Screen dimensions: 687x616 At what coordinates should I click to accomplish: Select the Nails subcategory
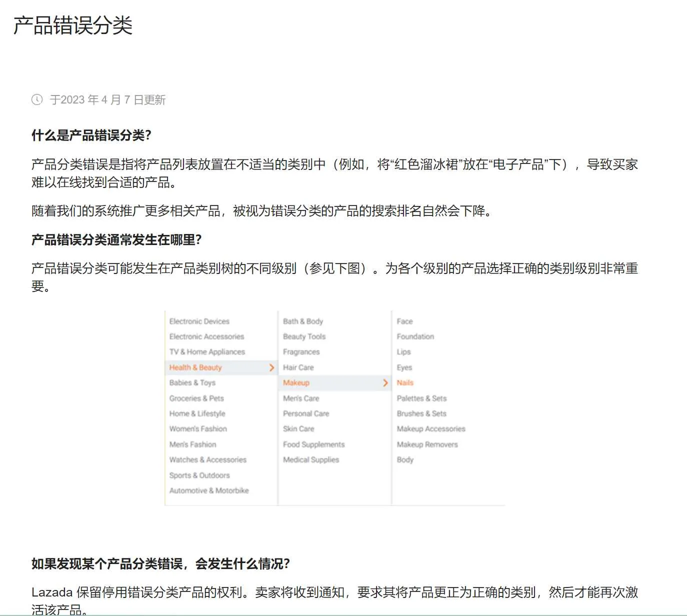click(404, 382)
